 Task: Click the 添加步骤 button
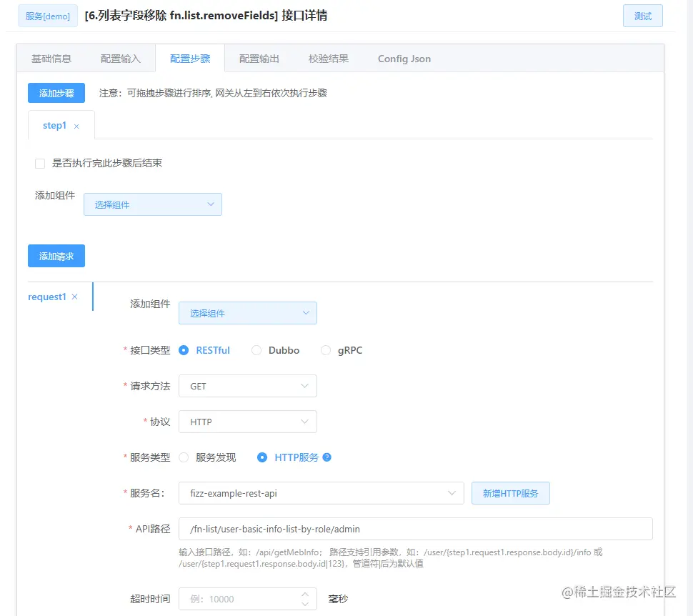(x=56, y=93)
